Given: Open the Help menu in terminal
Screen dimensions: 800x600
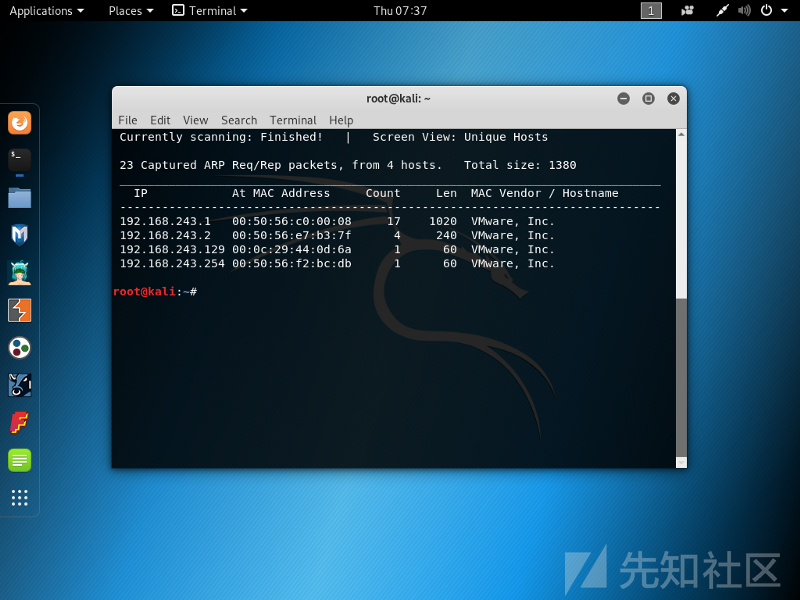Looking at the screenshot, I should pos(341,120).
